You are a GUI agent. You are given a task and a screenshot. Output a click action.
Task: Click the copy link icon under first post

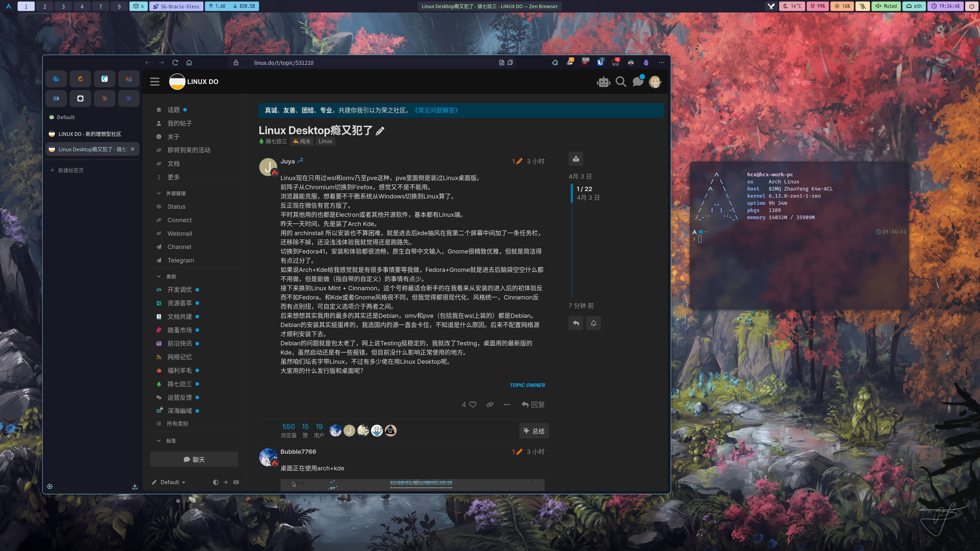click(x=490, y=405)
